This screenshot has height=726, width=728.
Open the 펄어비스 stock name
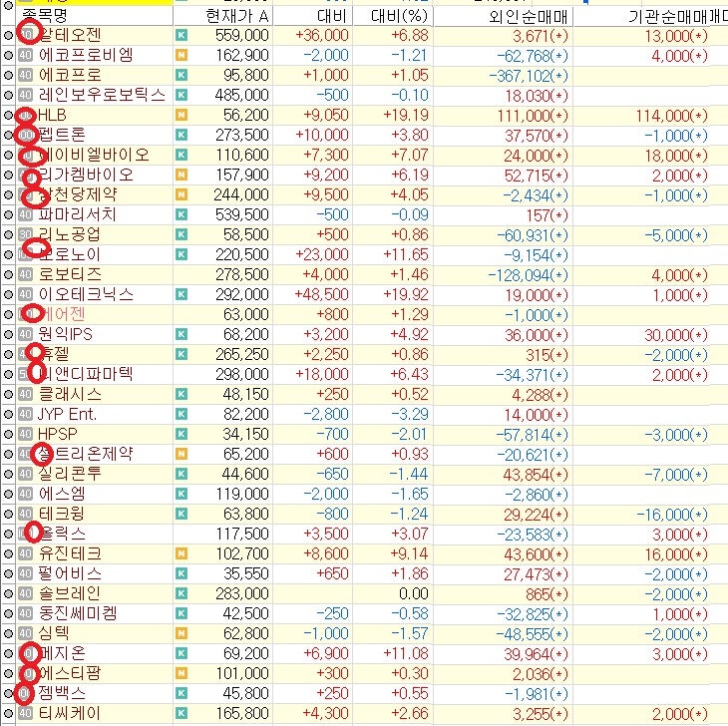(x=70, y=573)
